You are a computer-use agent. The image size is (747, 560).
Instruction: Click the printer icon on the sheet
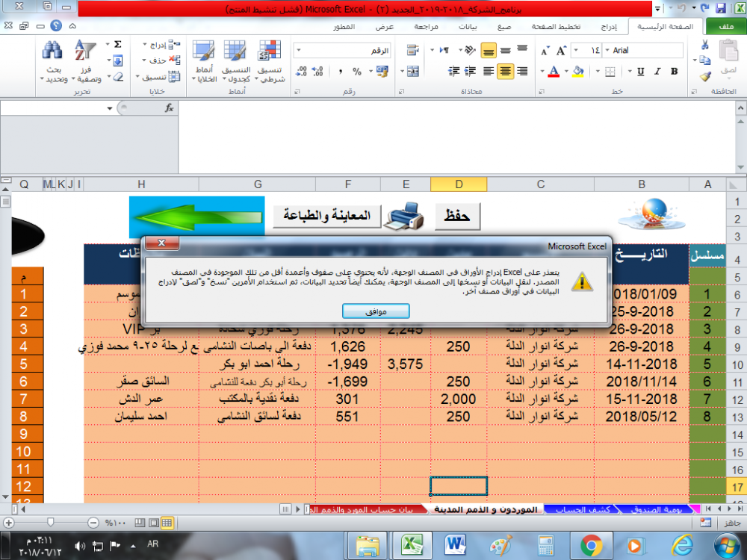coord(404,217)
